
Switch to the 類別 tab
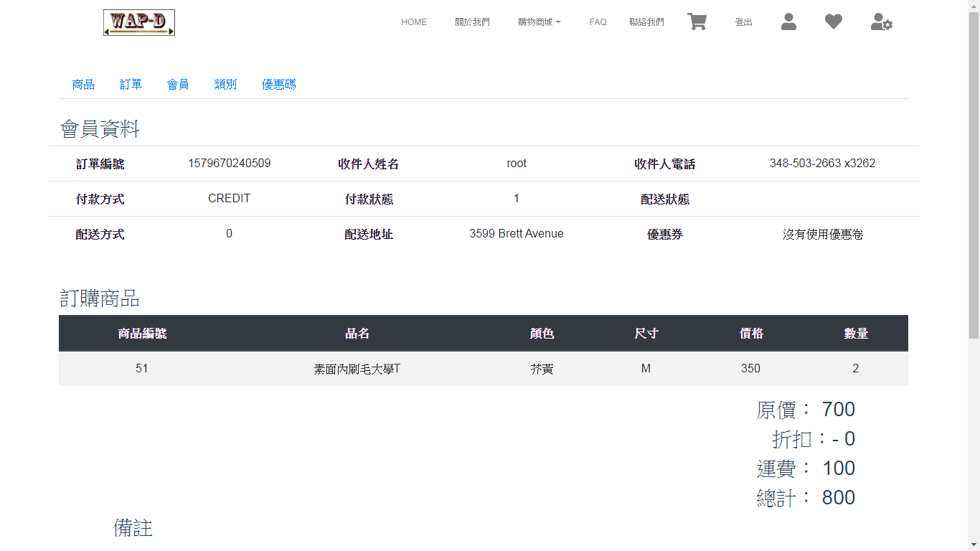225,85
